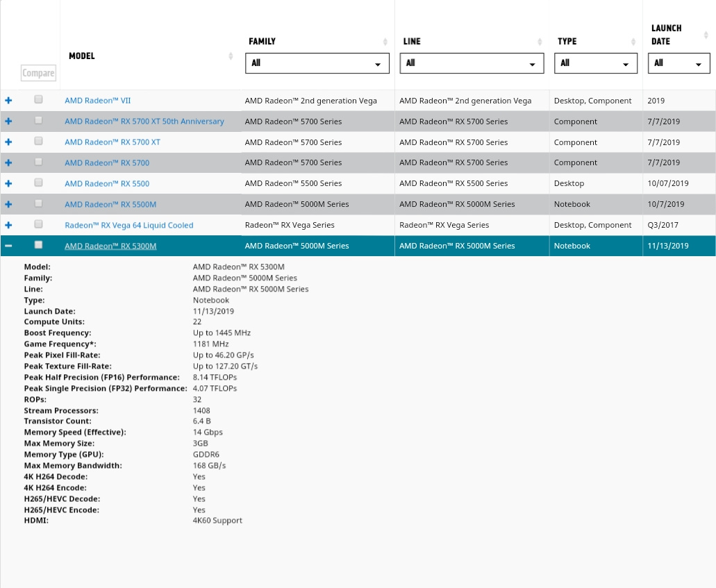Expand the Radeon RX 5500M row

point(8,205)
